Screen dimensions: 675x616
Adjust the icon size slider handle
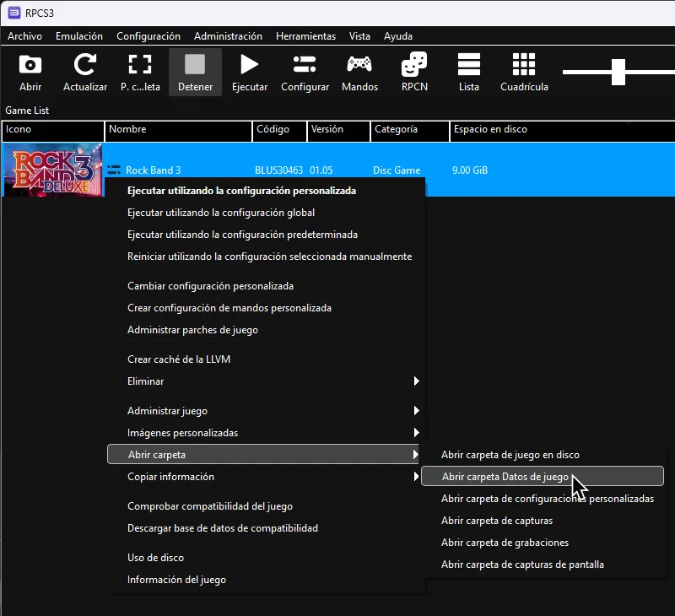click(x=618, y=72)
